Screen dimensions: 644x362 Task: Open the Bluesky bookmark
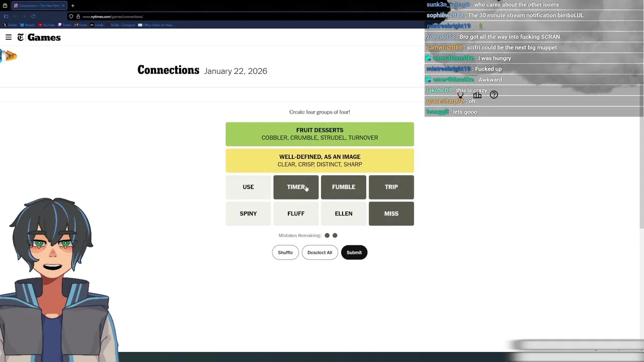(x=28, y=25)
